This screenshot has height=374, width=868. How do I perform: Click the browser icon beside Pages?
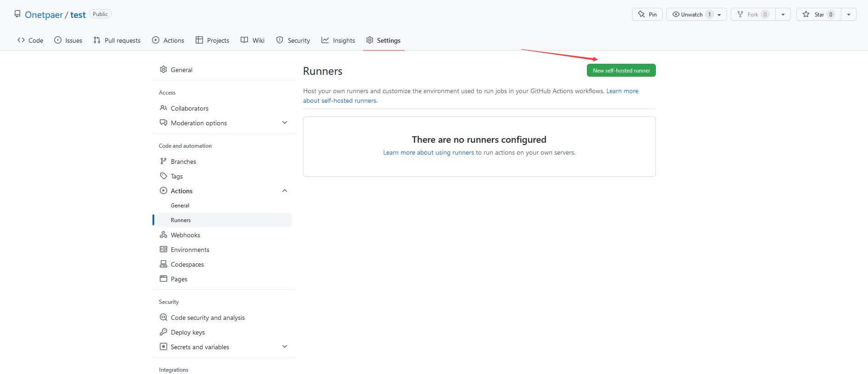tap(163, 279)
